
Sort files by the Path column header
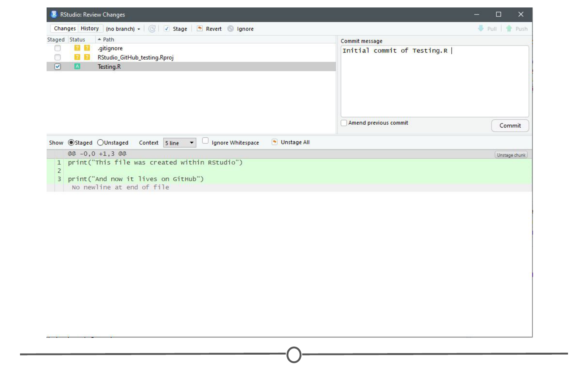click(x=109, y=40)
